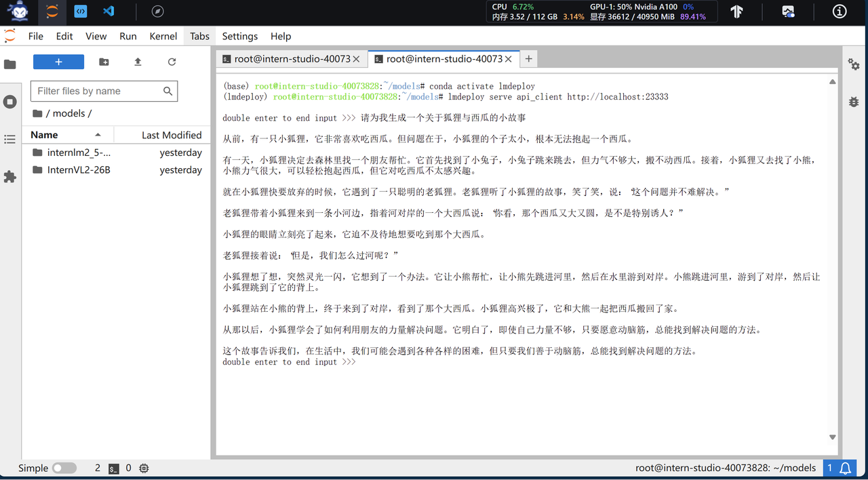Image resolution: width=868 pixels, height=480 pixels.
Task: Click the kernel chip icon in status bar
Action: [144, 468]
